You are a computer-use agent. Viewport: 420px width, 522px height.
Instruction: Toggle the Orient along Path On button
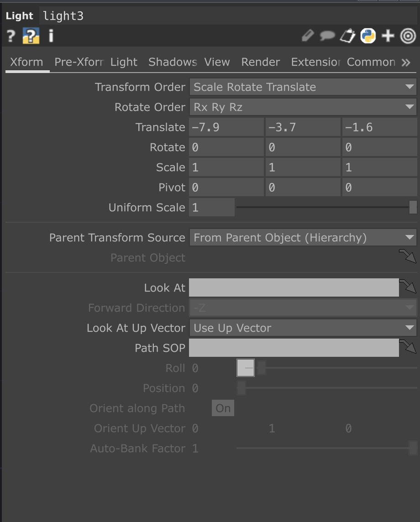223,408
